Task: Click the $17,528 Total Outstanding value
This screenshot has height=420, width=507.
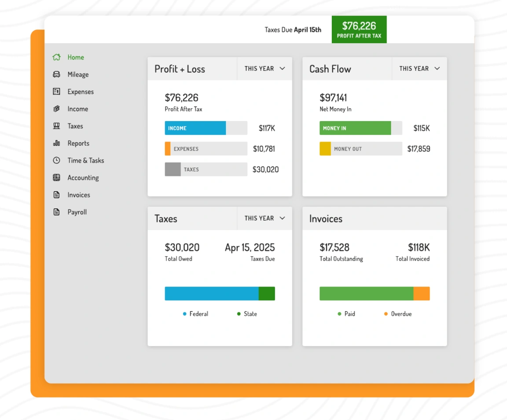Action: pyautogui.click(x=334, y=247)
